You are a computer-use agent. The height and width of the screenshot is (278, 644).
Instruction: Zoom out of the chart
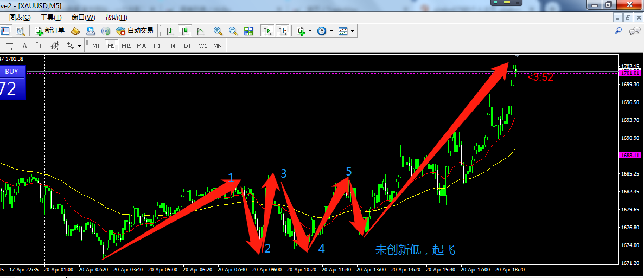point(233,31)
